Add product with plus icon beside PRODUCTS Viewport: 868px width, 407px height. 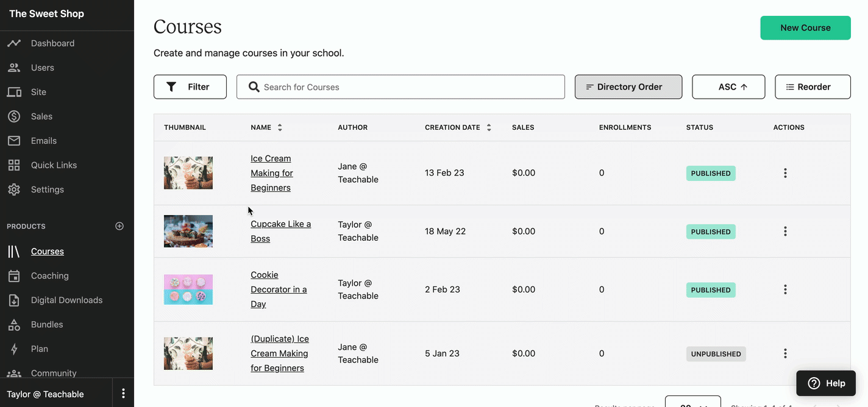pyautogui.click(x=119, y=226)
